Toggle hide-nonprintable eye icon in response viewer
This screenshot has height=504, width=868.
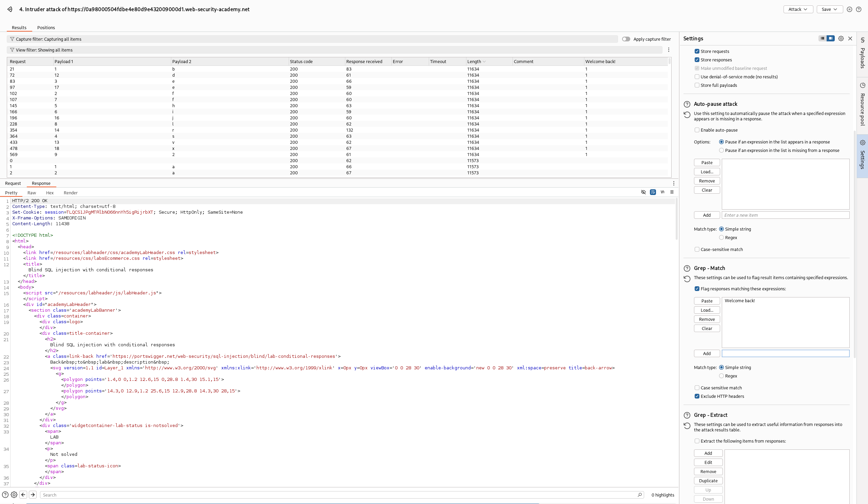[x=643, y=192]
